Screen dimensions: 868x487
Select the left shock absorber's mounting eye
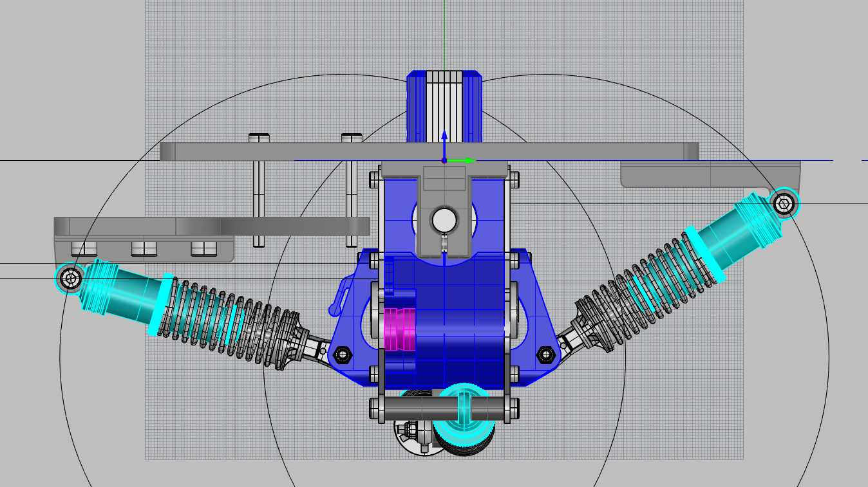pos(69,278)
